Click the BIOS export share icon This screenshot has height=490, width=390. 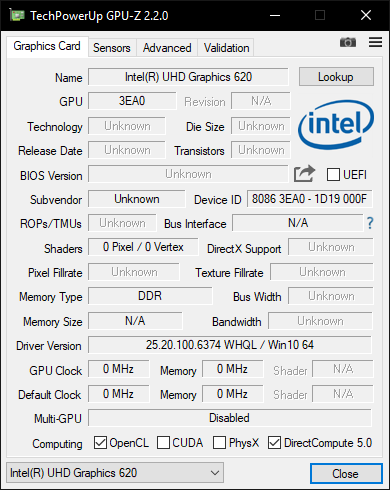tap(304, 174)
